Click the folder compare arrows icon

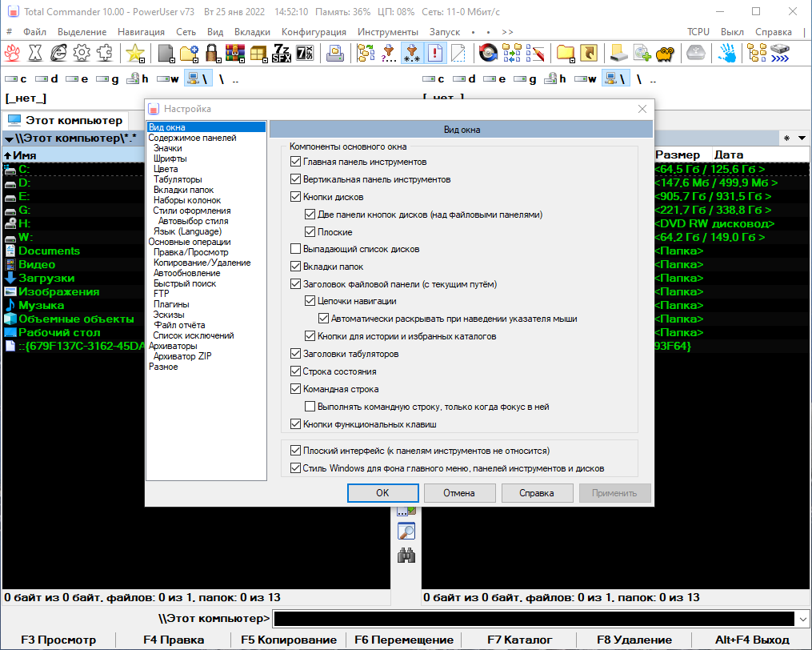click(512, 53)
